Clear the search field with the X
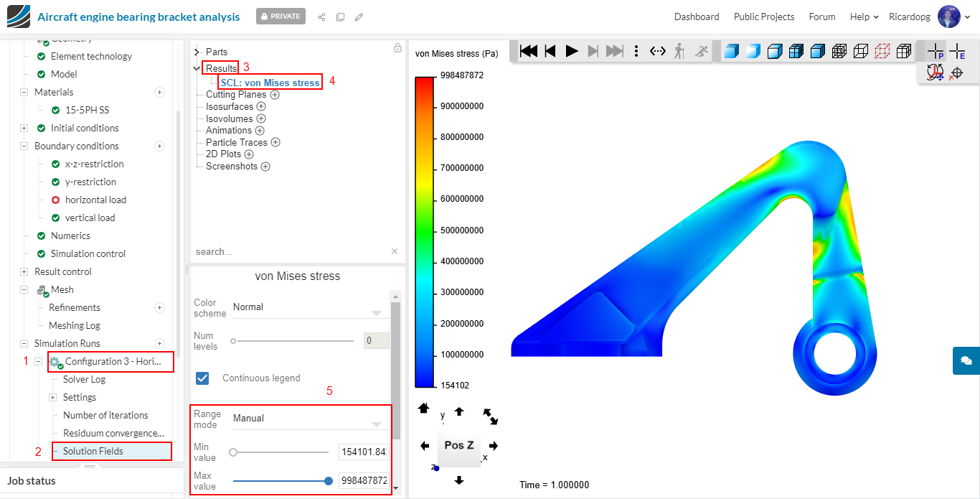This screenshot has height=499, width=980. 395,251
